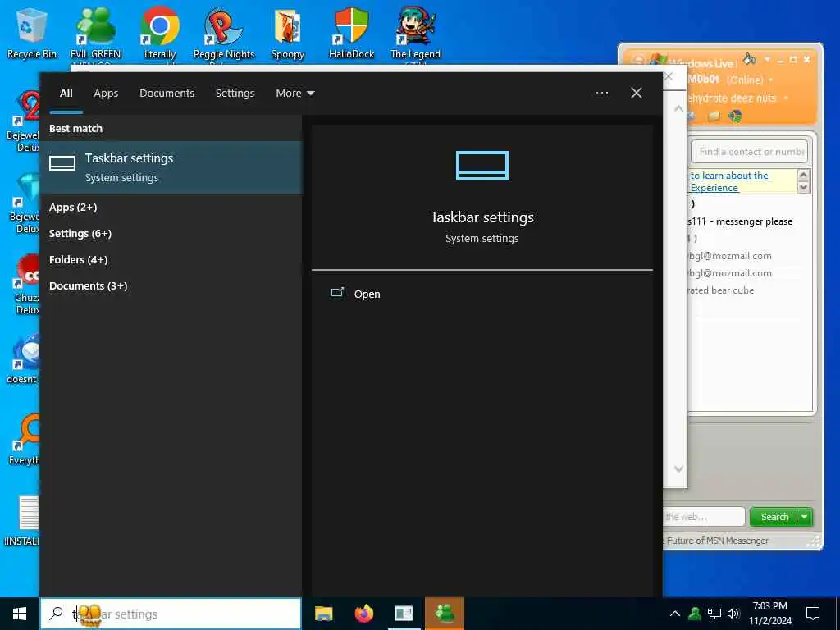Screen dimensions: 840x630
Task: Click Open in the Taskbar settings preview
Action: (356, 294)
